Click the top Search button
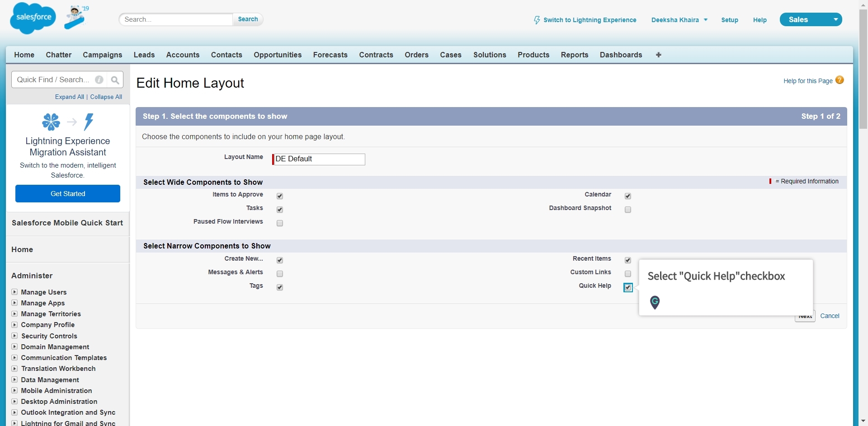868x426 pixels. 248,19
